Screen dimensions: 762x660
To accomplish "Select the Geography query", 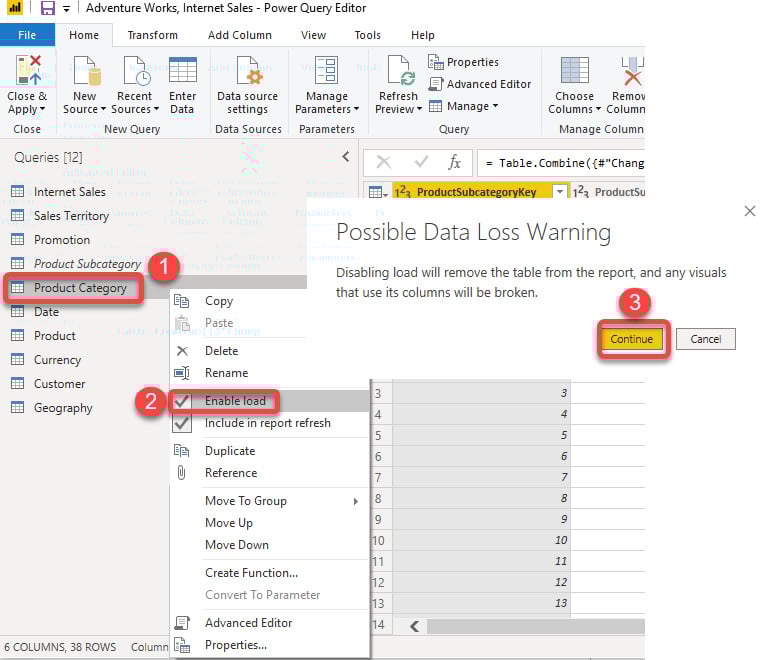I will click(x=63, y=408).
